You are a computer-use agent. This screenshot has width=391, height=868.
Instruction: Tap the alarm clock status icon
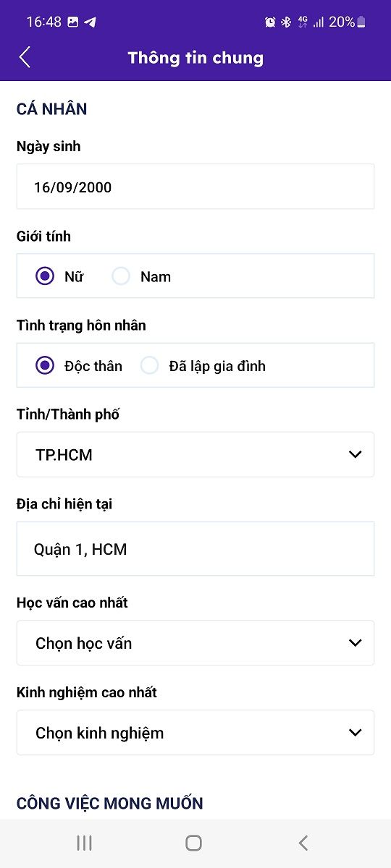pyautogui.click(x=270, y=22)
